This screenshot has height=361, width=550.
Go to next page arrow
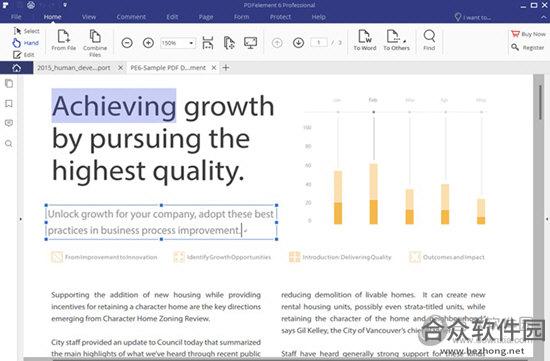pos(299,43)
